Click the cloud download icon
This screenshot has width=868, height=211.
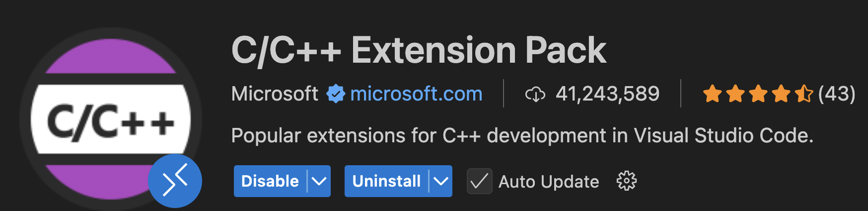535,94
